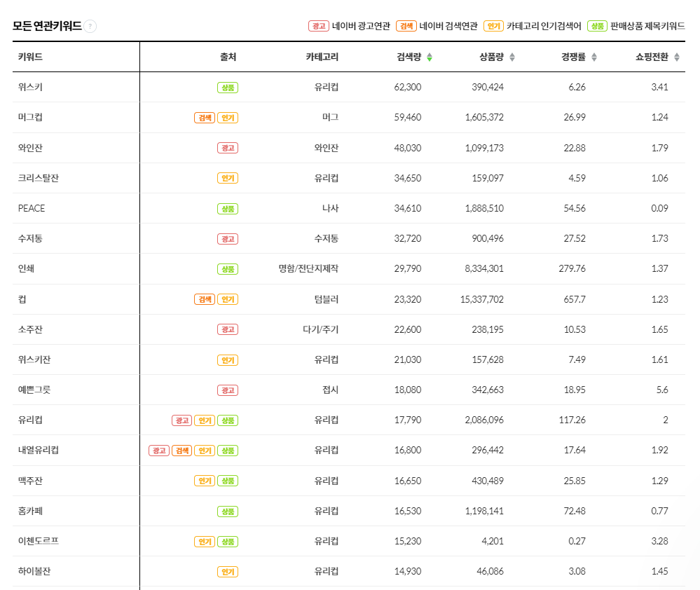The height and width of the screenshot is (590, 700).
Task: Click the 광고 badge in the 유리컵 row
Action: [181, 420]
